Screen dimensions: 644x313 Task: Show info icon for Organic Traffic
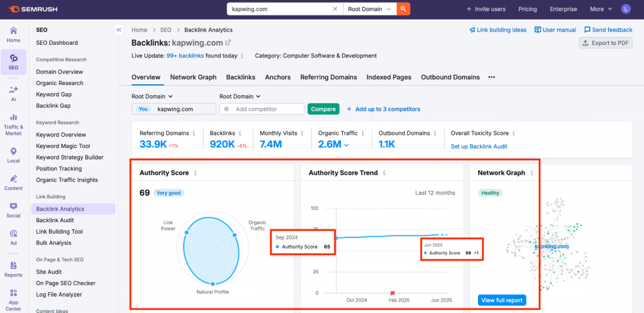[362, 134]
